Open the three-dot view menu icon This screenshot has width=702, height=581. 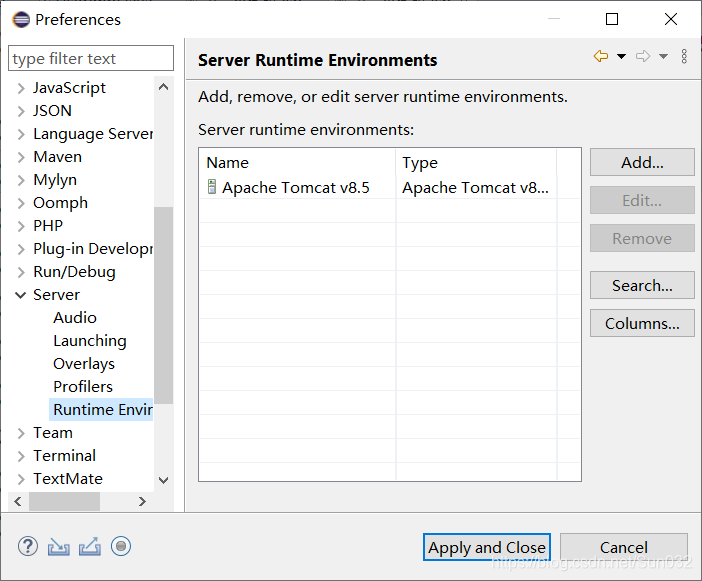coord(684,56)
